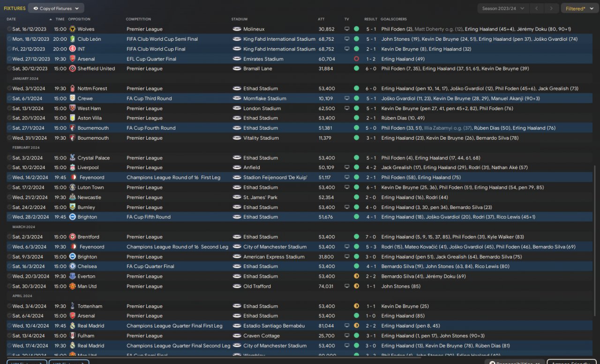Toggle the checkmark beside Sat, 2/3/2024 fixture
The height and width of the screenshot is (364, 600).
tap(9, 237)
